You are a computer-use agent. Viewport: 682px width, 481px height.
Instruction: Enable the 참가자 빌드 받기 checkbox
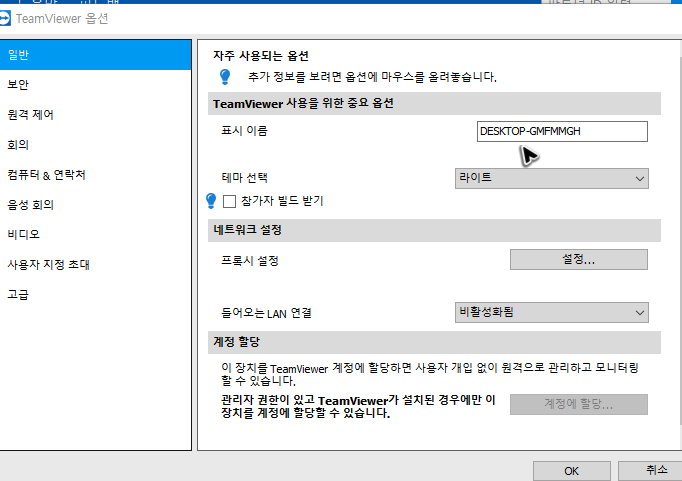229,201
